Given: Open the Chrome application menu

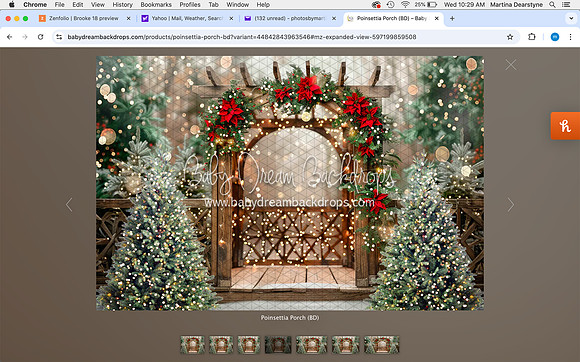Looking at the screenshot, I should (x=35, y=4).
